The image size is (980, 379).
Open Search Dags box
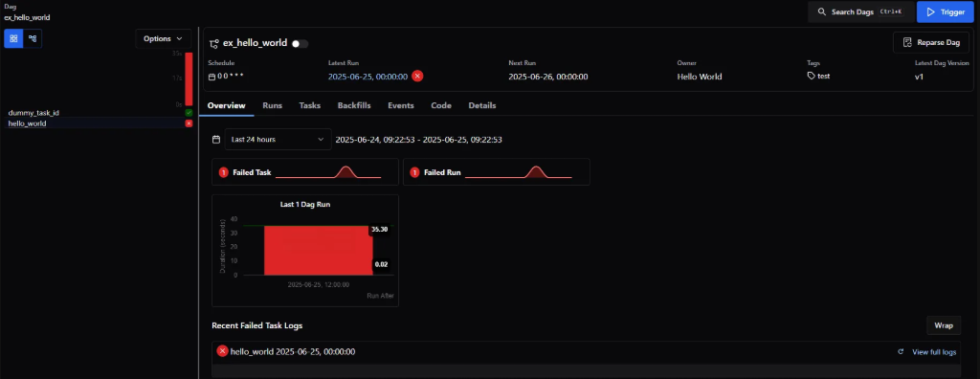860,11
